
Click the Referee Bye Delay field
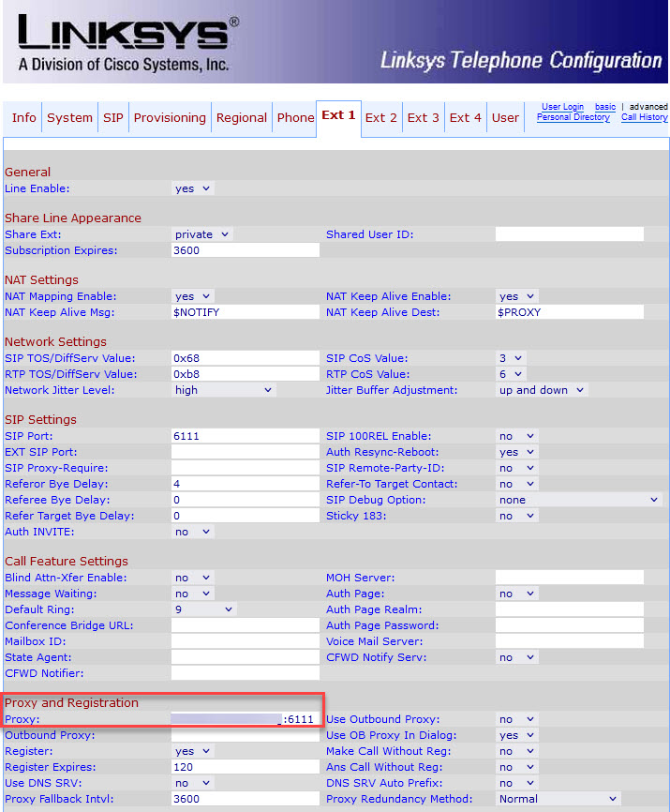tap(246, 500)
